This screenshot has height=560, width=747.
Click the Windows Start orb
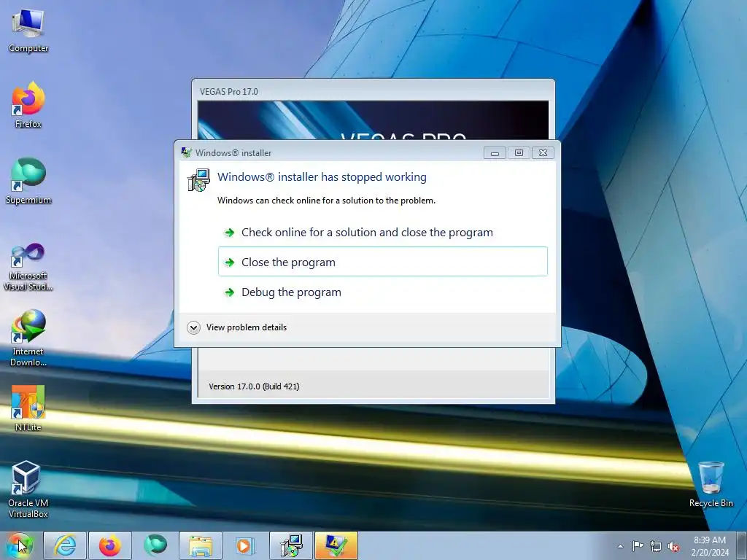(x=20, y=545)
